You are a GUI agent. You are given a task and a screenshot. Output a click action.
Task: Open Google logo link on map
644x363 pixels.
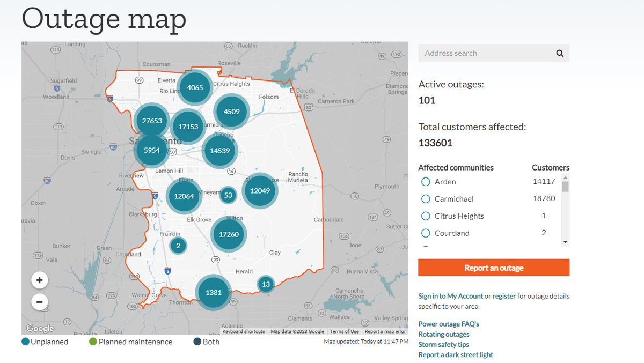tap(40, 328)
